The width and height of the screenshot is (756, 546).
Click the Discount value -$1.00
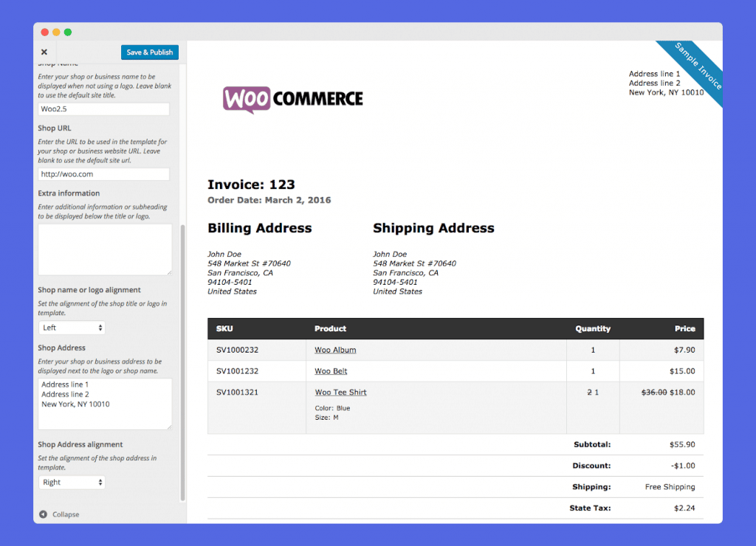(x=683, y=466)
